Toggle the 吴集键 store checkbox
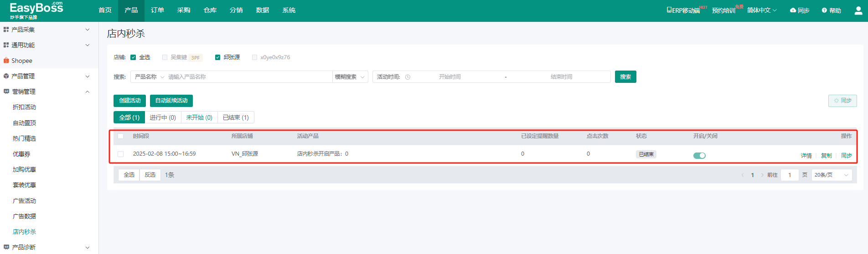The image size is (868, 254). tap(165, 57)
